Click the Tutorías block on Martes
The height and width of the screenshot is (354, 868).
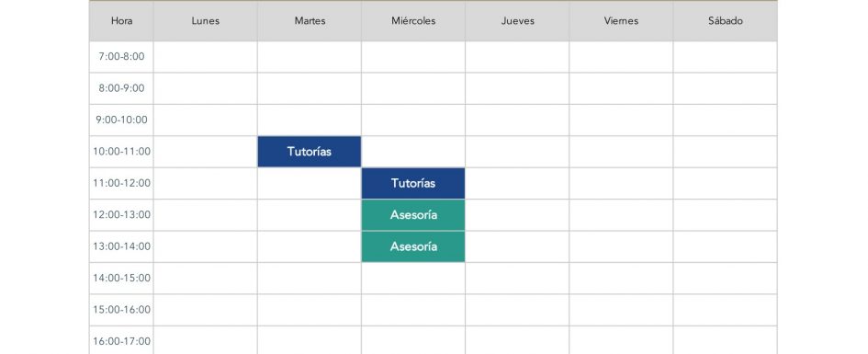pyautogui.click(x=309, y=151)
